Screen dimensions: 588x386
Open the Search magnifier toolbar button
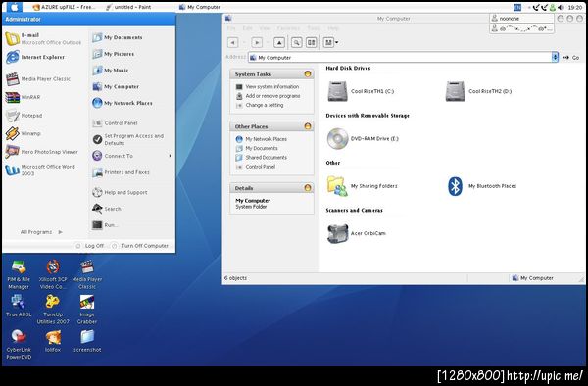(x=296, y=43)
